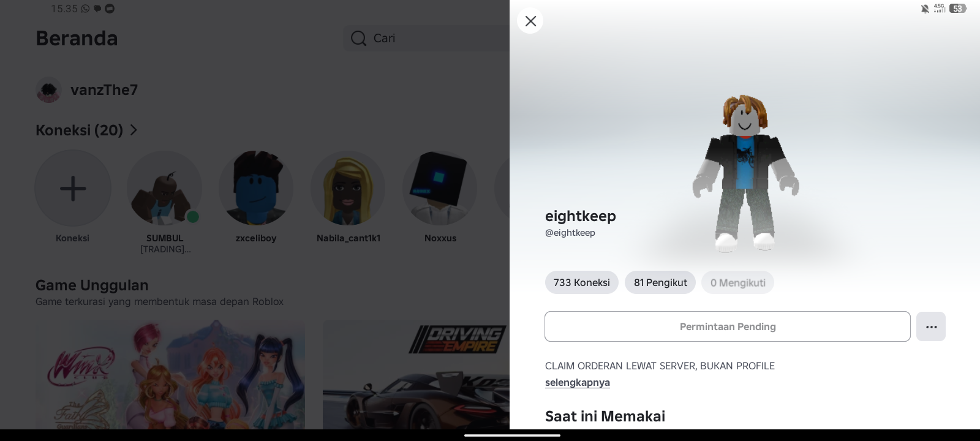Close the eightkeep profile panel

click(530, 21)
